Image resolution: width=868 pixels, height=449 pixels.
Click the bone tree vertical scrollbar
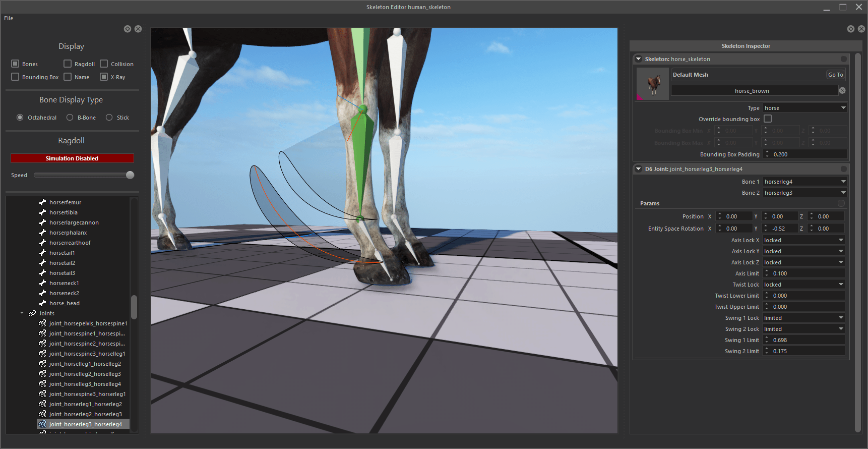pyautogui.click(x=134, y=307)
